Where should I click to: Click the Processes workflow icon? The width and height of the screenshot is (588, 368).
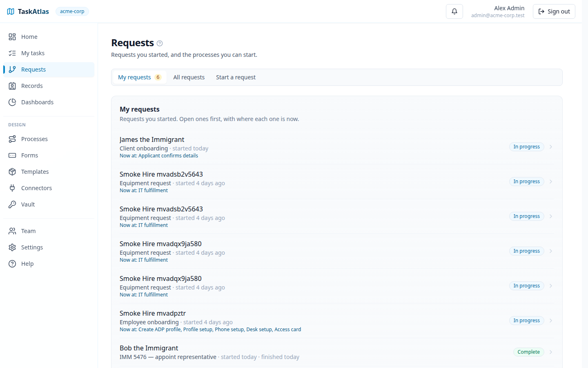click(12, 139)
